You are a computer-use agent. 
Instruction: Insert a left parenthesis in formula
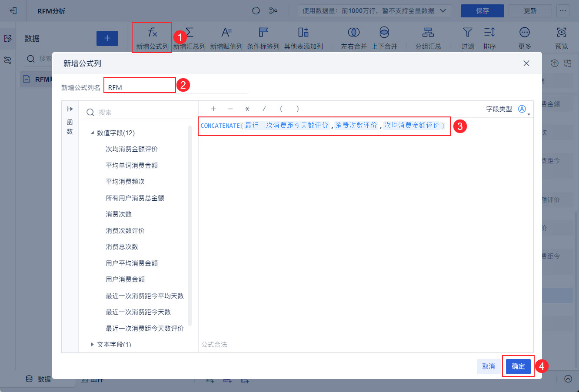281,109
